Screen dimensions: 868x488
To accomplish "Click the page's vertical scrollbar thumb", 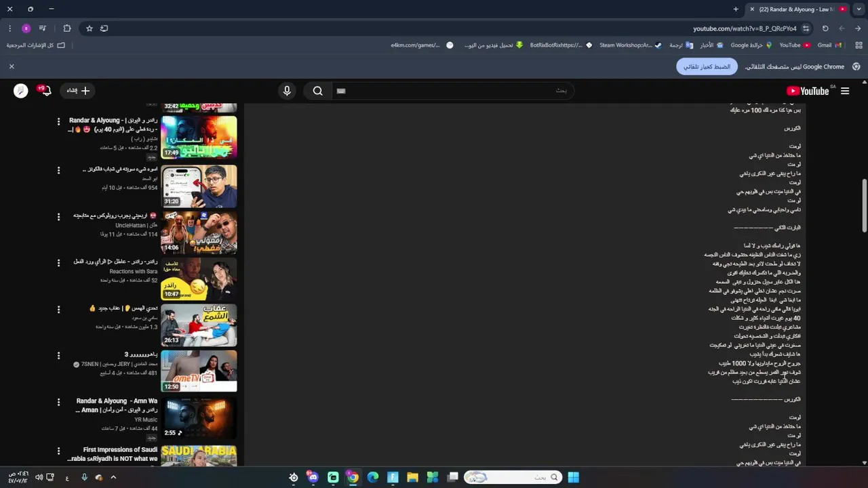I will point(864,206).
